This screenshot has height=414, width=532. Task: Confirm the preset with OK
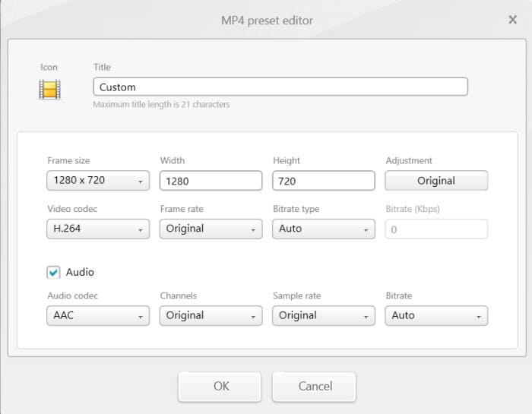point(220,387)
